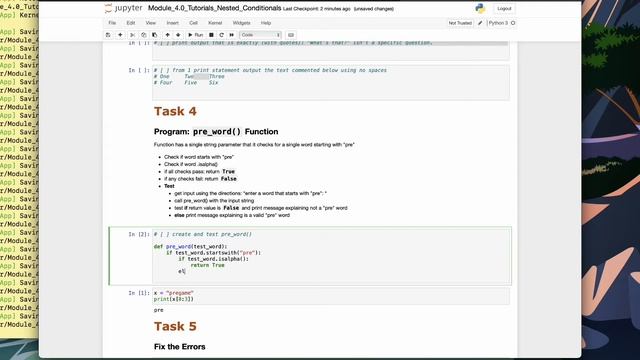Click the print(x[0:3]) code line
640x360 pixels.
click(174, 299)
